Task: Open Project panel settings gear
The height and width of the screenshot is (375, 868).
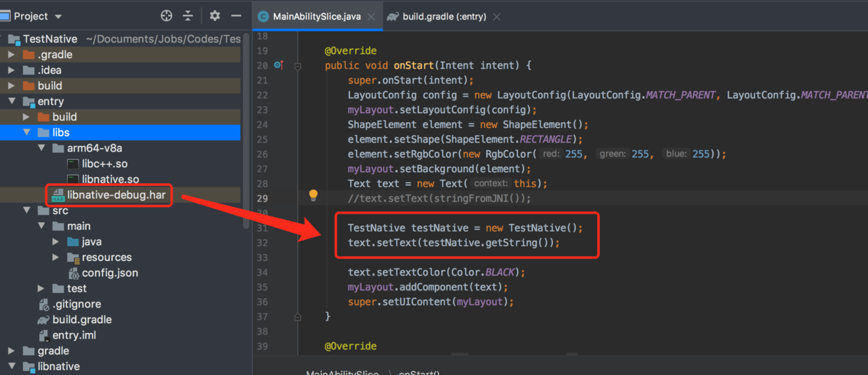Action: (215, 15)
